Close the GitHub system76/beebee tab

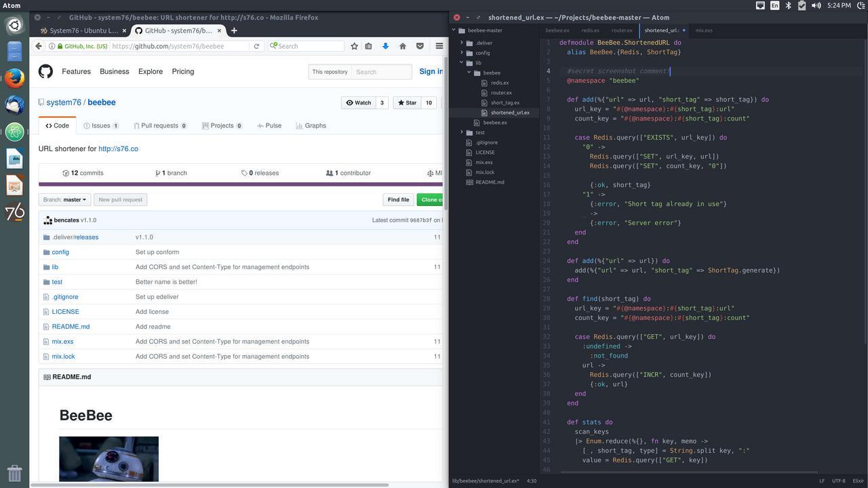coord(218,30)
